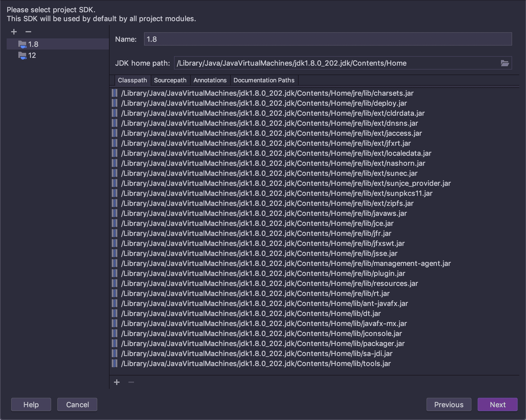
Task: Click the folder icon beside the 1.8 SDK
Action: pyautogui.click(x=23, y=44)
